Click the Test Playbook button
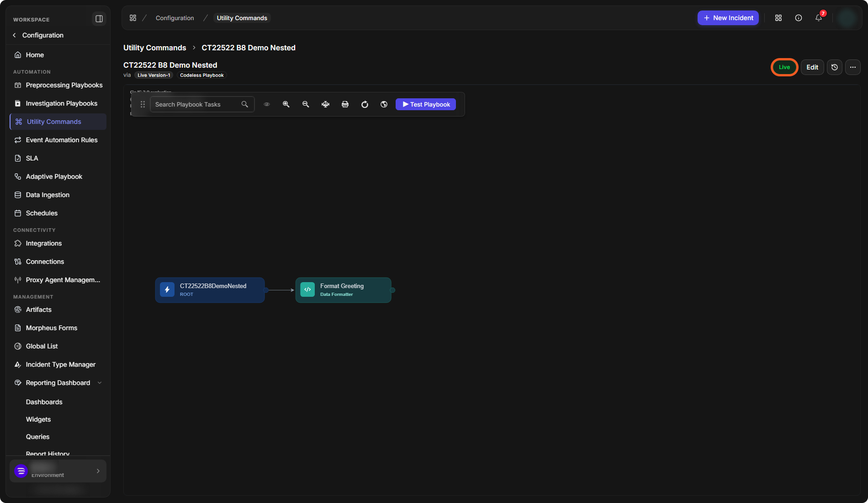The image size is (868, 503). pos(426,104)
